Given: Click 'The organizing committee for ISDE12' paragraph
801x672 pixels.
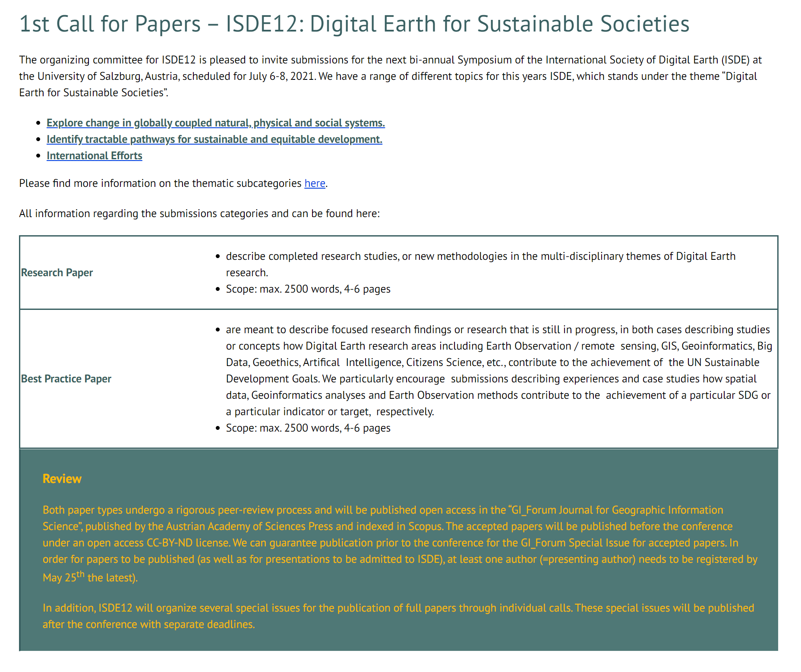Looking at the screenshot, I should pos(391,76).
